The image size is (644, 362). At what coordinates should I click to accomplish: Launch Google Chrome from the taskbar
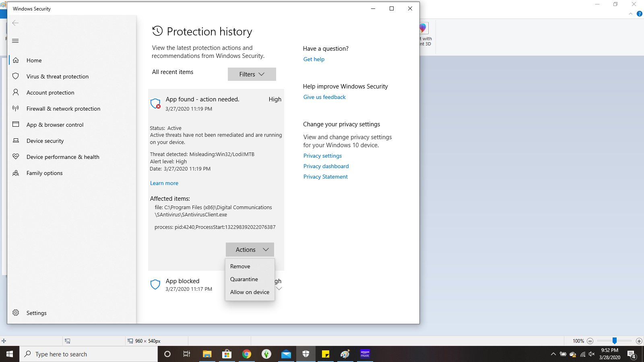coord(247,354)
